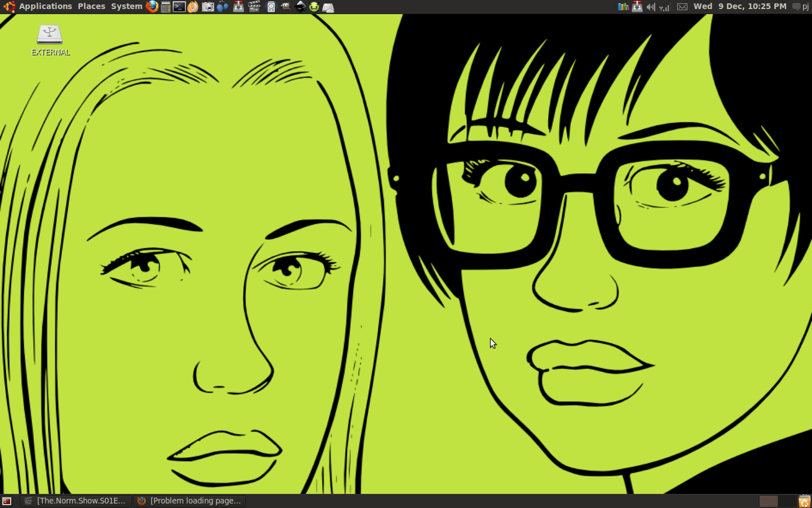The height and width of the screenshot is (508, 812).
Task: Launch GIMP from the panel
Action: [286, 7]
